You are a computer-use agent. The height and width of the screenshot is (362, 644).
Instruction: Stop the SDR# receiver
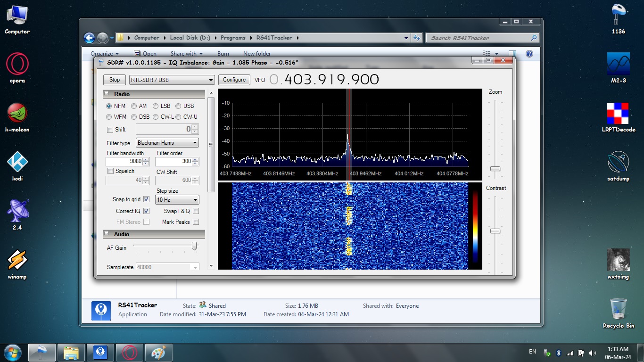115,80
